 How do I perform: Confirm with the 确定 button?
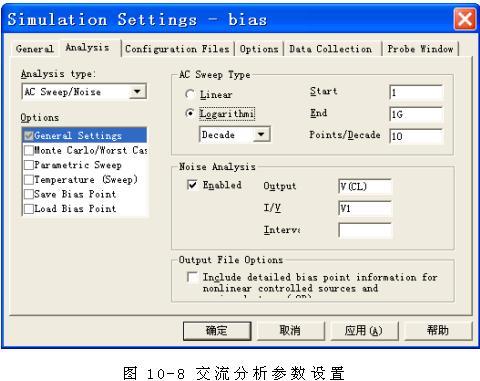click(217, 331)
